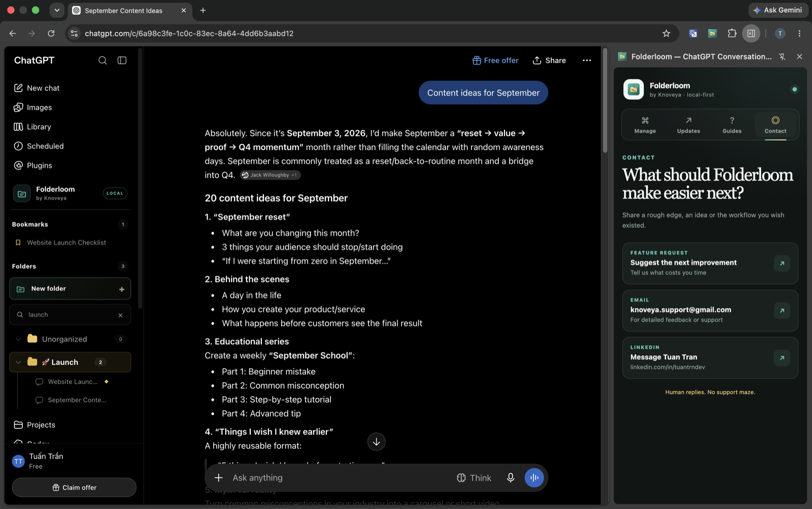Screen dimensions: 812x509
Task: Click the plus icon on New folder
Action: pos(122,289)
